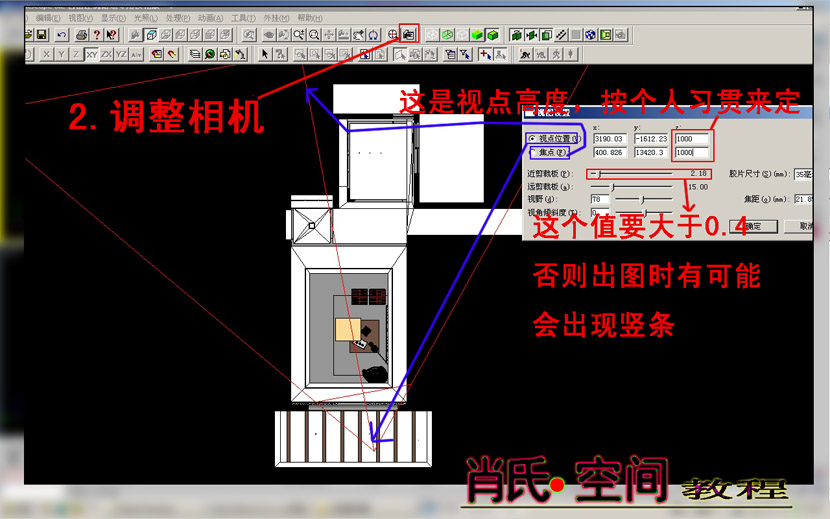Viewport: 830px width, 519px height.
Task: Open the 工具 menu
Action: [x=243, y=19]
